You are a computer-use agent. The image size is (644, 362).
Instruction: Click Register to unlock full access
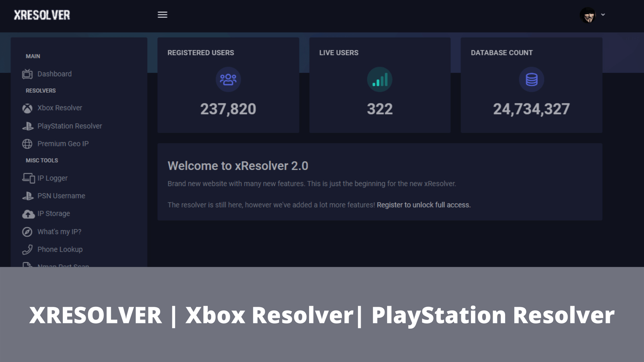point(423,205)
